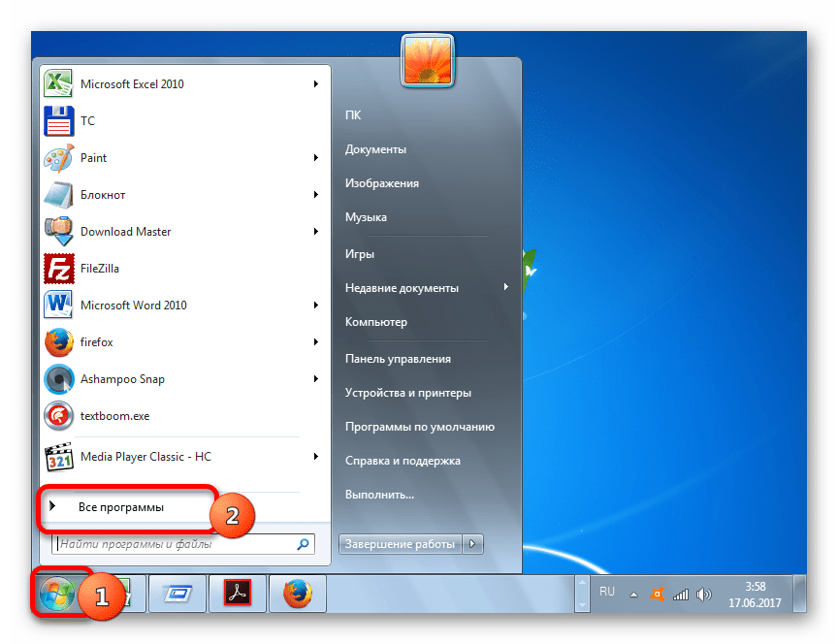Click the Avast antivirus tray icon
The image size is (838, 644).
pos(657,594)
